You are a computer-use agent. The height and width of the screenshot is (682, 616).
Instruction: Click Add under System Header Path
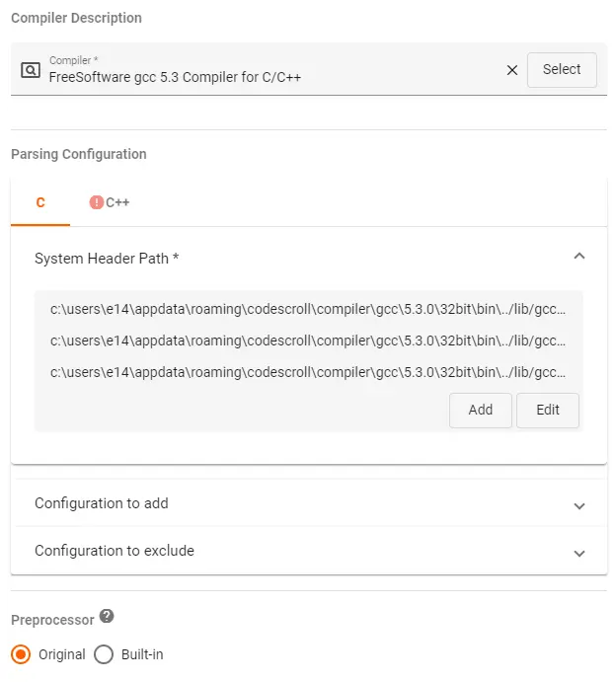click(481, 410)
